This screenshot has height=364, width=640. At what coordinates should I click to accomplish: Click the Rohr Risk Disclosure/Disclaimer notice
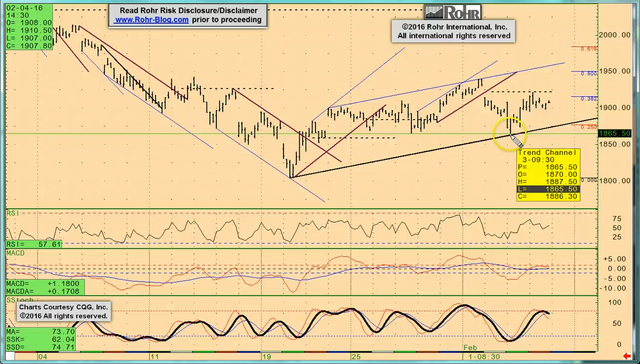[188, 10]
